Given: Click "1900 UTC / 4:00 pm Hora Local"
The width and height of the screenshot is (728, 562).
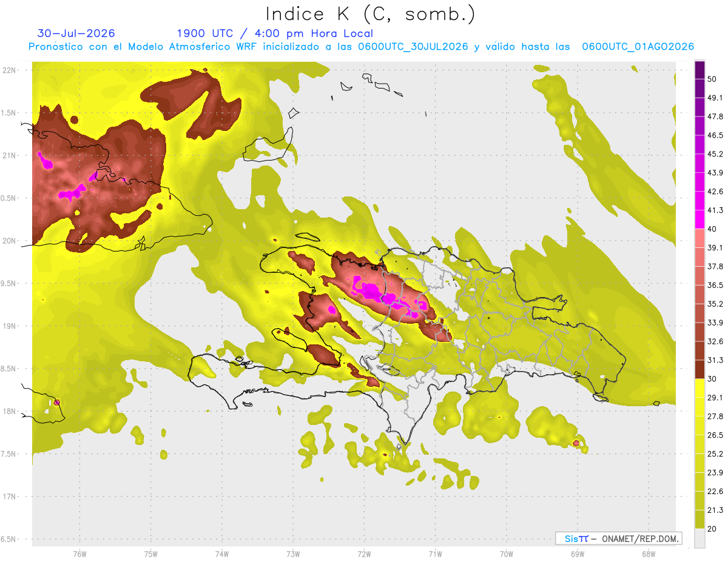Looking at the screenshot, I should coord(275,33).
